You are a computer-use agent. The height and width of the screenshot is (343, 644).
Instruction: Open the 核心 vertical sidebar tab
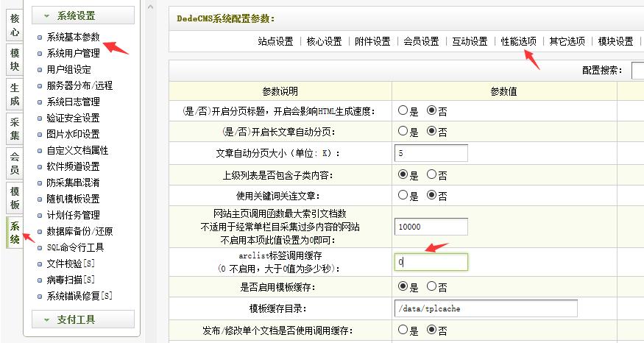pos(15,24)
